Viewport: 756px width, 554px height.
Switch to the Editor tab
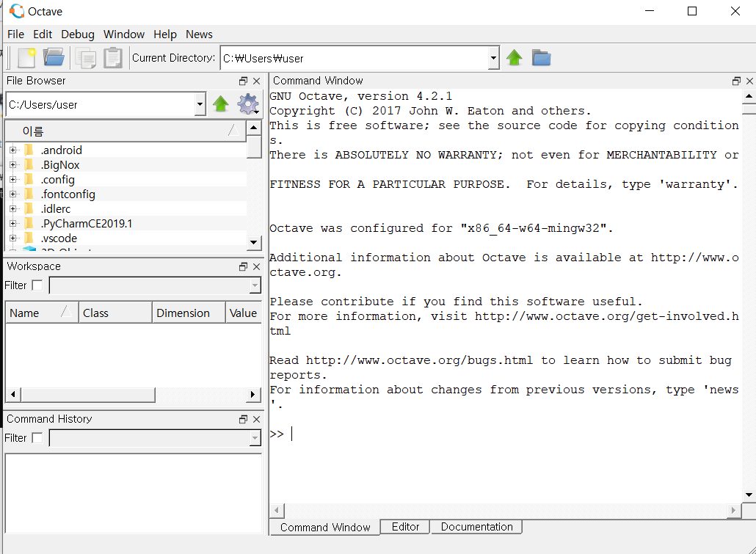pyautogui.click(x=405, y=527)
